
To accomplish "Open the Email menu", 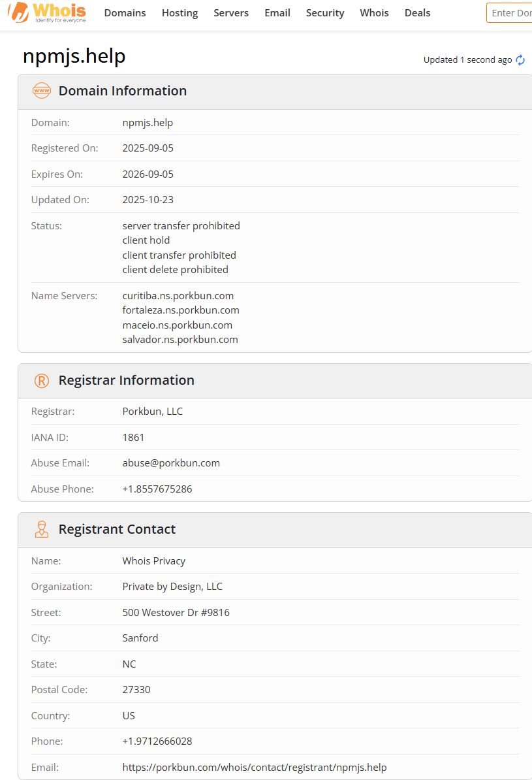I will pyautogui.click(x=277, y=13).
